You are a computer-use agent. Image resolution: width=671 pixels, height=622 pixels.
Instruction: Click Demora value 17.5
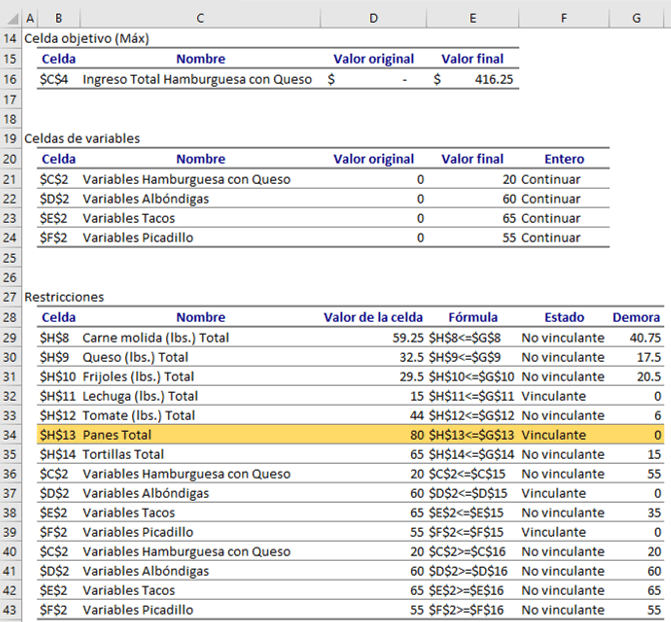(649, 357)
